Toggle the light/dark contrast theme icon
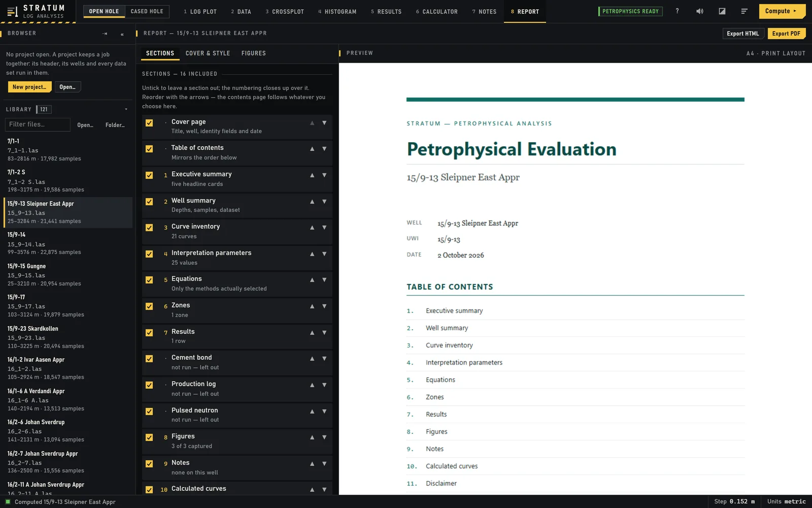Screen dimensions: 812x508 [722, 11]
